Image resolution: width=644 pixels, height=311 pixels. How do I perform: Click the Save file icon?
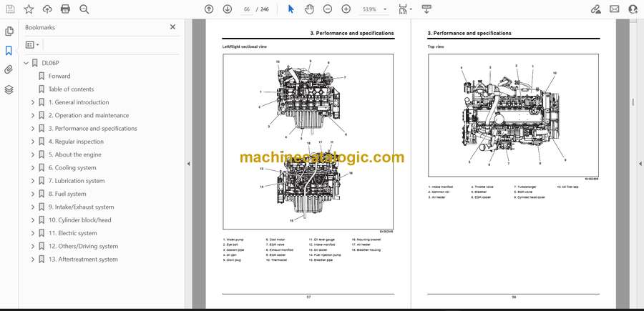(x=10, y=9)
